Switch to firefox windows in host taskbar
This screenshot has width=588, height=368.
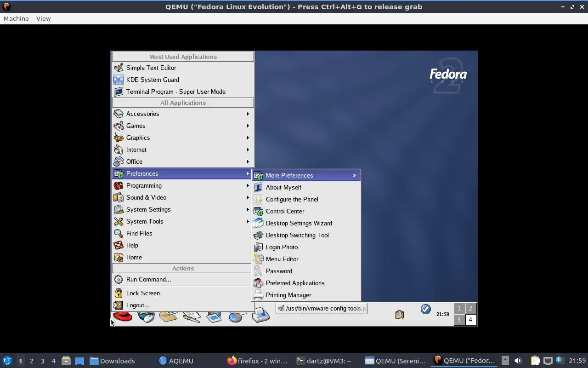click(257, 361)
